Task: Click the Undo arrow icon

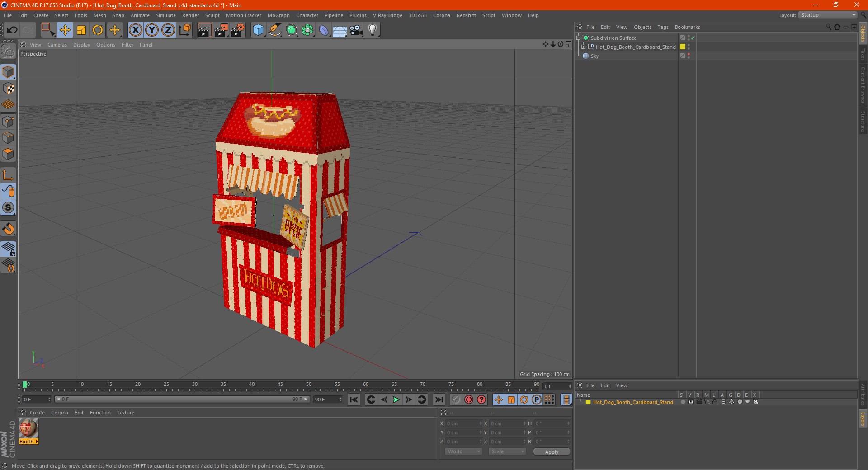Action: tap(12, 30)
